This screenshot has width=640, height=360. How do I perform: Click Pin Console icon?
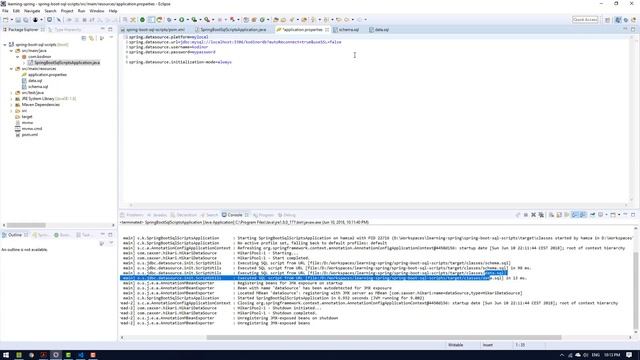pyautogui.click(x=592, y=215)
